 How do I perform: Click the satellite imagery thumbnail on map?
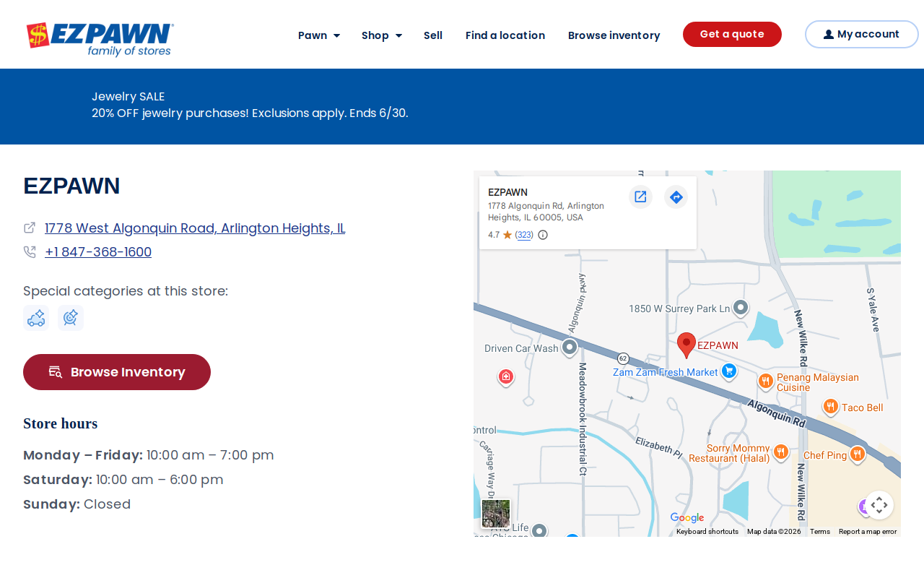496,514
